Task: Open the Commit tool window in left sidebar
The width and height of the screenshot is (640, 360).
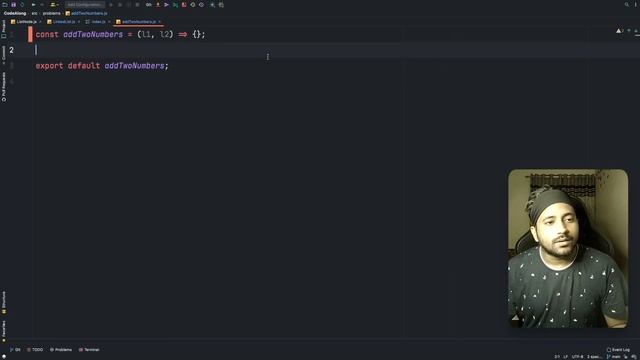Action: (x=4, y=55)
